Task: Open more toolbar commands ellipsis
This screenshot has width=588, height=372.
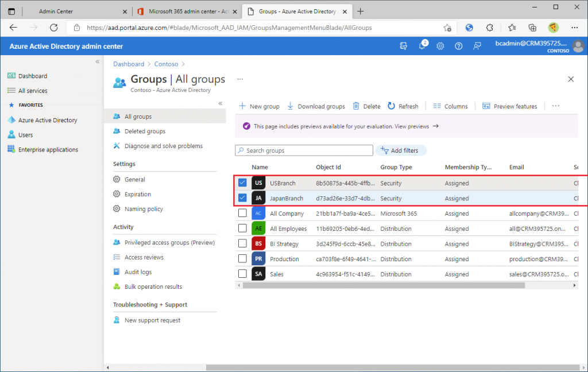Action: [556, 106]
